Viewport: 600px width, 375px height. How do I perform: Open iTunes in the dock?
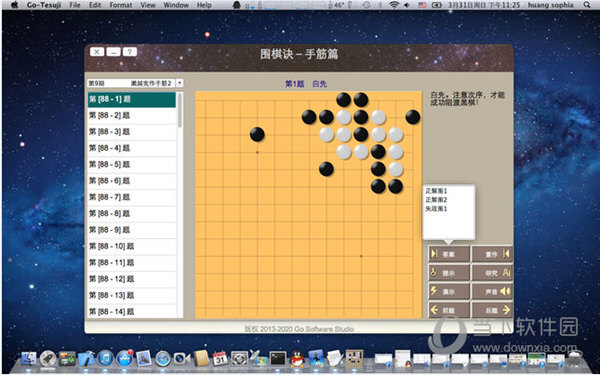(x=105, y=359)
